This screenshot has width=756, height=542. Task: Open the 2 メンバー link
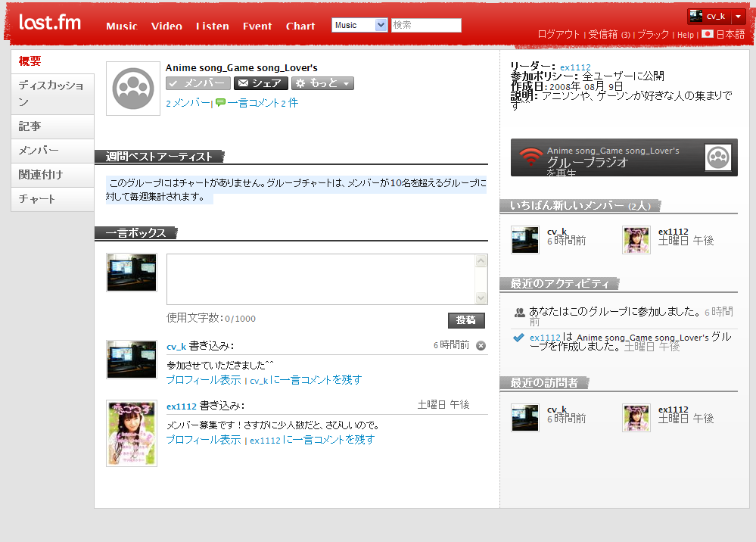[188, 103]
